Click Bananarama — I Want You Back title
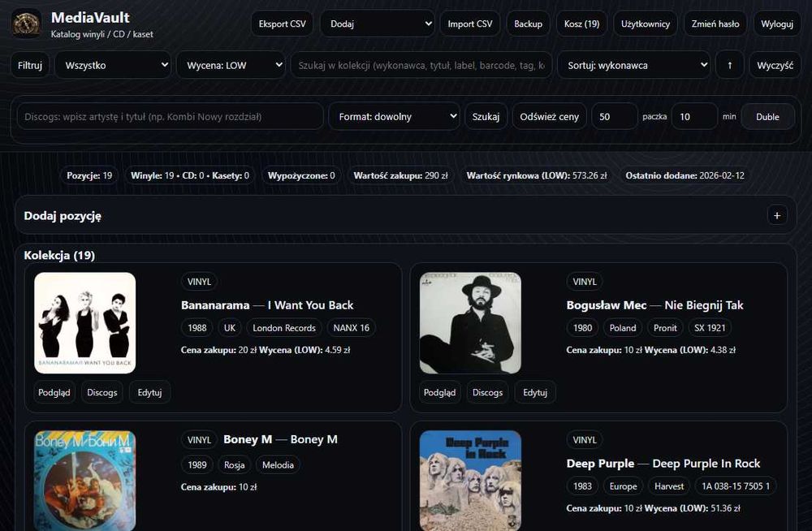 pos(267,305)
